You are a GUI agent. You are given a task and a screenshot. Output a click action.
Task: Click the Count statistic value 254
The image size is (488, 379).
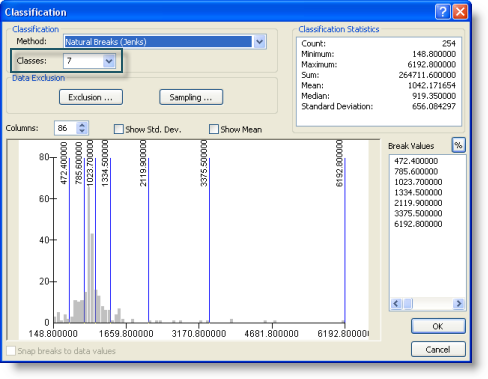(x=449, y=44)
